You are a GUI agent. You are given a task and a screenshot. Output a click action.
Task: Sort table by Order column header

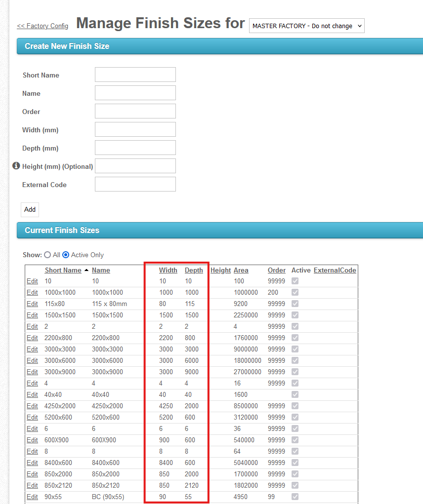point(277,271)
